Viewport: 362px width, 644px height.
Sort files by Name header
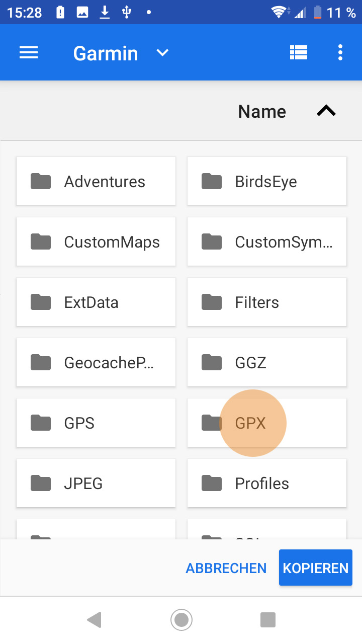click(x=262, y=112)
